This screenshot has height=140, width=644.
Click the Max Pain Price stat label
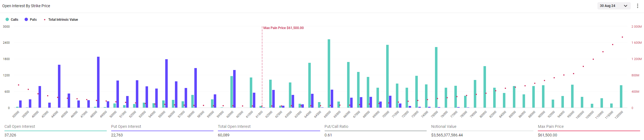(x=551, y=126)
